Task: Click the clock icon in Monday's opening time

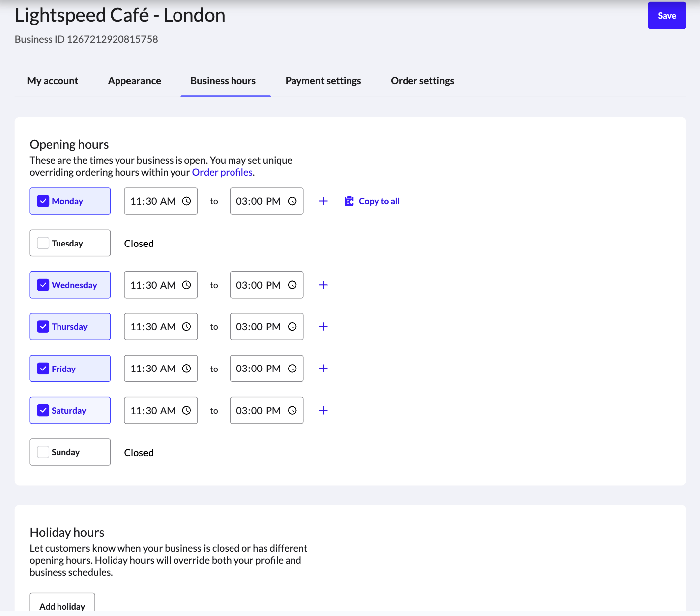Action: click(186, 201)
